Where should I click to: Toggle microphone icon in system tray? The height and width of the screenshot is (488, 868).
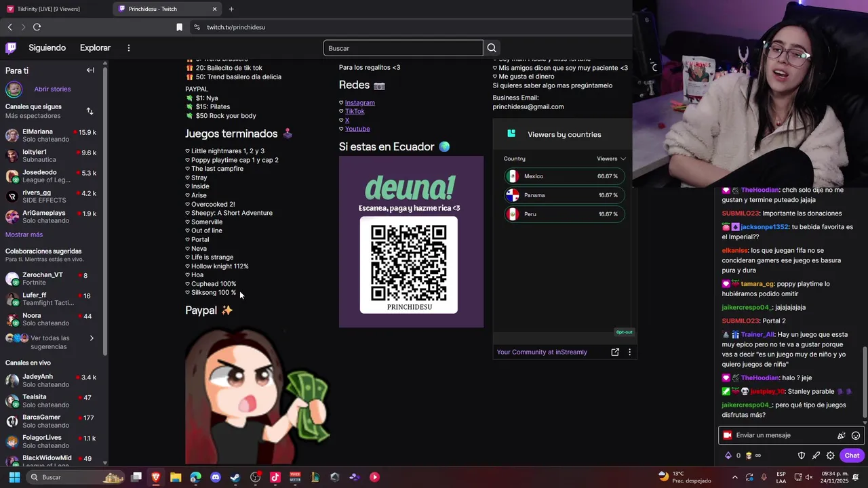point(764,477)
